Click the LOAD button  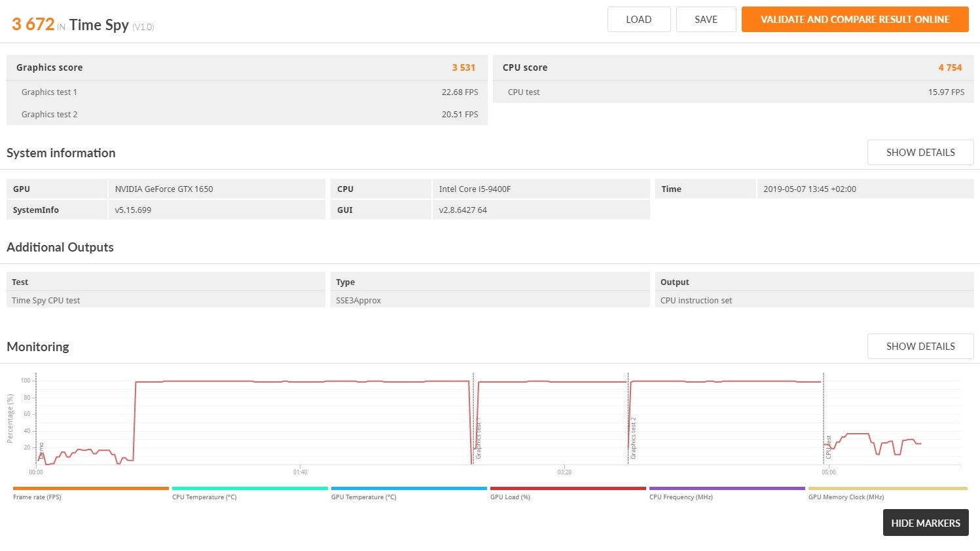pyautogui.click(x=639, y=20)
